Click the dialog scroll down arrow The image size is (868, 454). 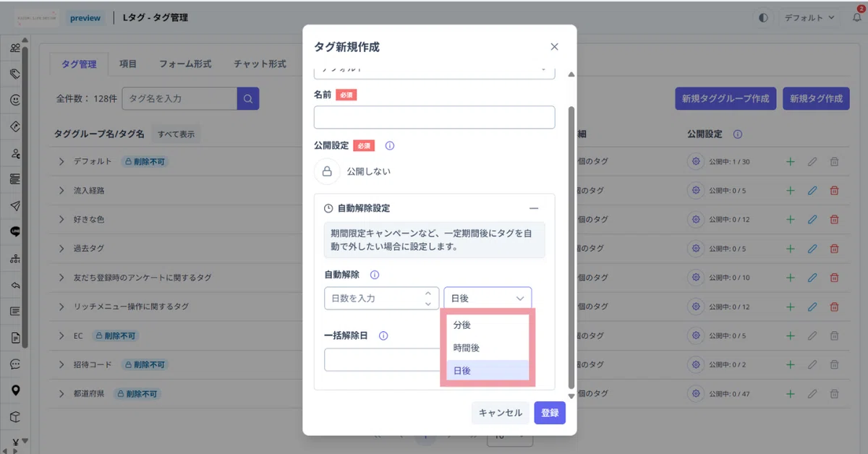click(x=571, y=396)
